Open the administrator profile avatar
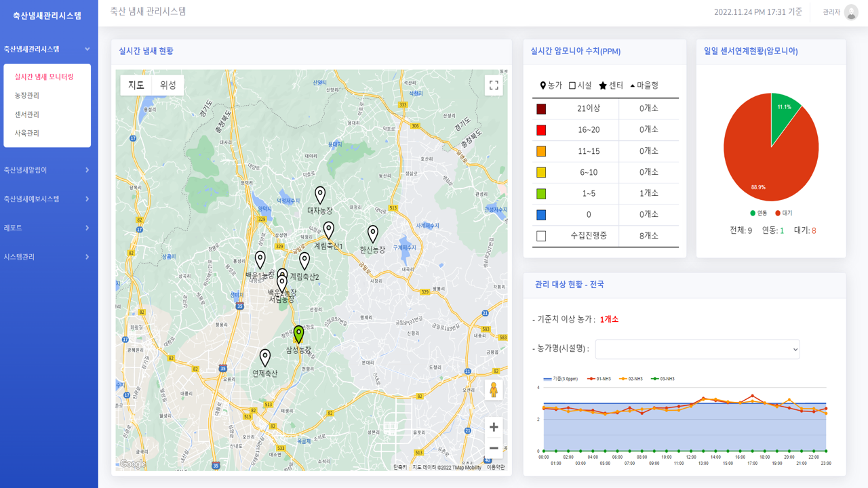868x488 pixels. (851, 12)
